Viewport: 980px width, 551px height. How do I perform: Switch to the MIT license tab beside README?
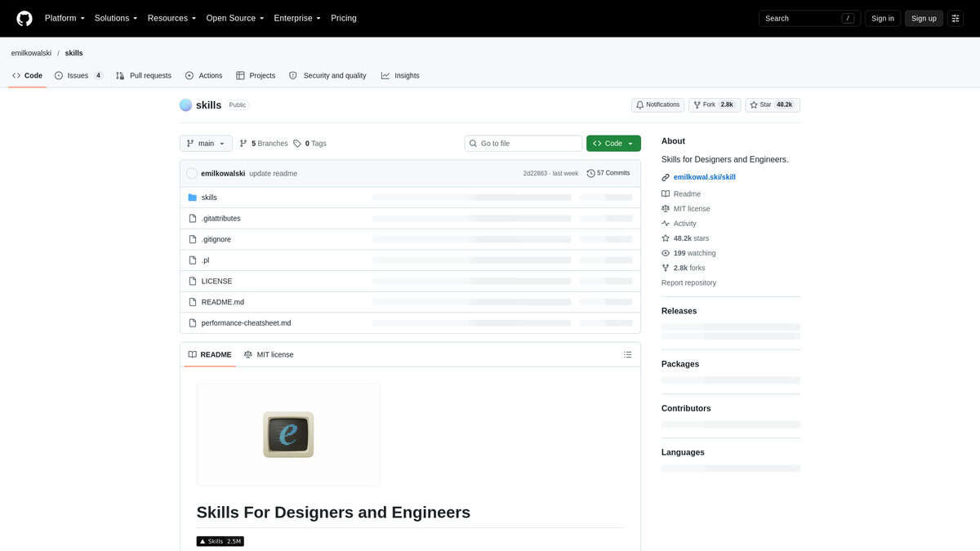pyautogui.click(x=269, y=354)
